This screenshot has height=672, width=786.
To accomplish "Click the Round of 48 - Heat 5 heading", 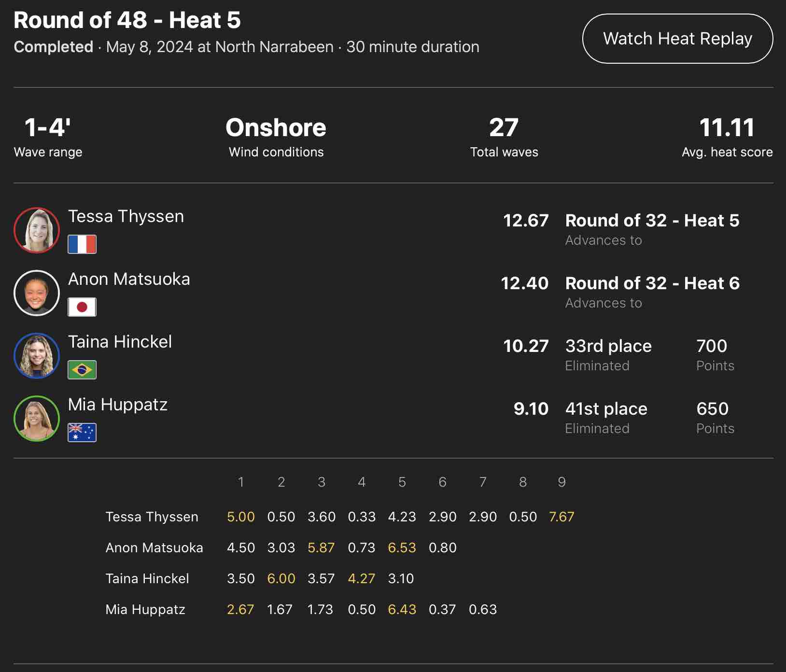I will (127, 20).
